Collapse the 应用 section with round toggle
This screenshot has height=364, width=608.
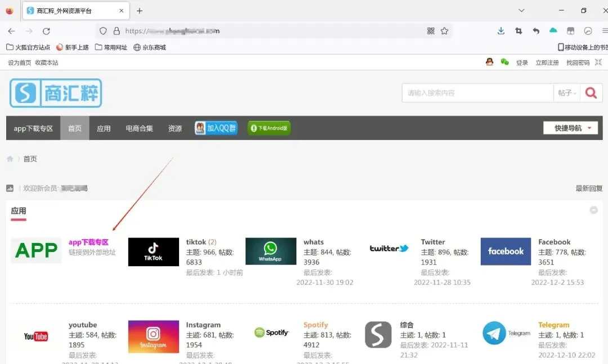point(593,210)
